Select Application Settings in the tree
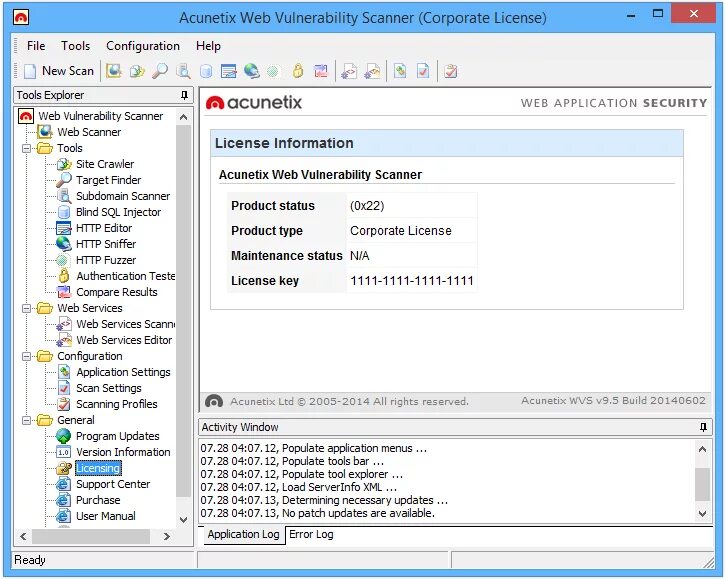 [123, 372]
